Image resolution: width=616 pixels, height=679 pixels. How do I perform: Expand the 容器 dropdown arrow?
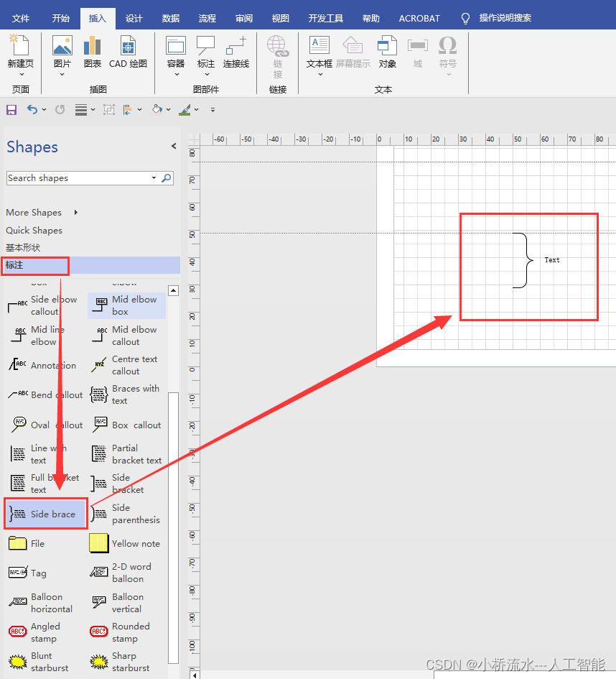tap(176, 75)
